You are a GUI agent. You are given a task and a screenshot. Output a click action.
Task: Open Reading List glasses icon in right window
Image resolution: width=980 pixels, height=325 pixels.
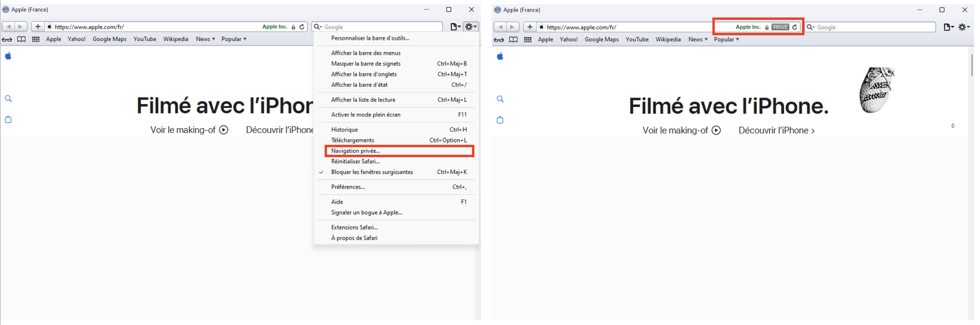(499, 39)
